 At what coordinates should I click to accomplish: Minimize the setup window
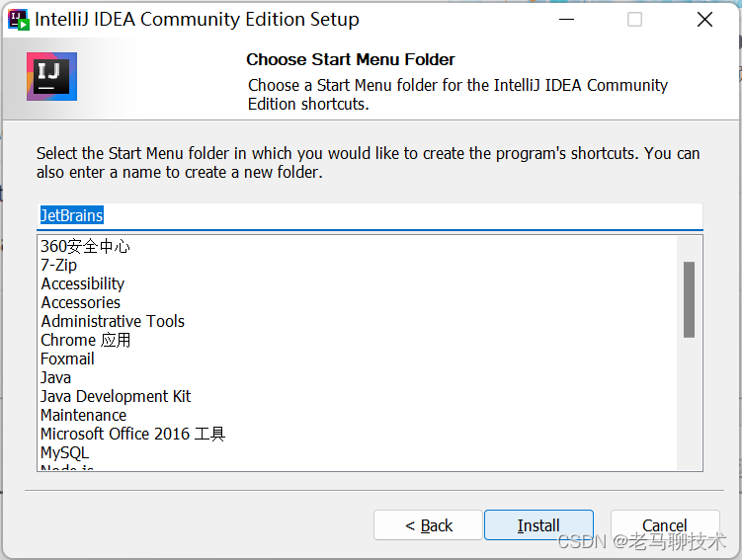tap(566, 20)
